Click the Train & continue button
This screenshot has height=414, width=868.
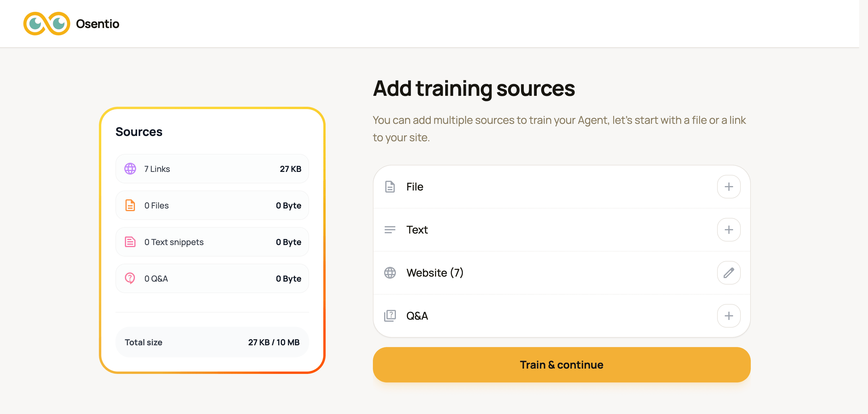(561, 365)
